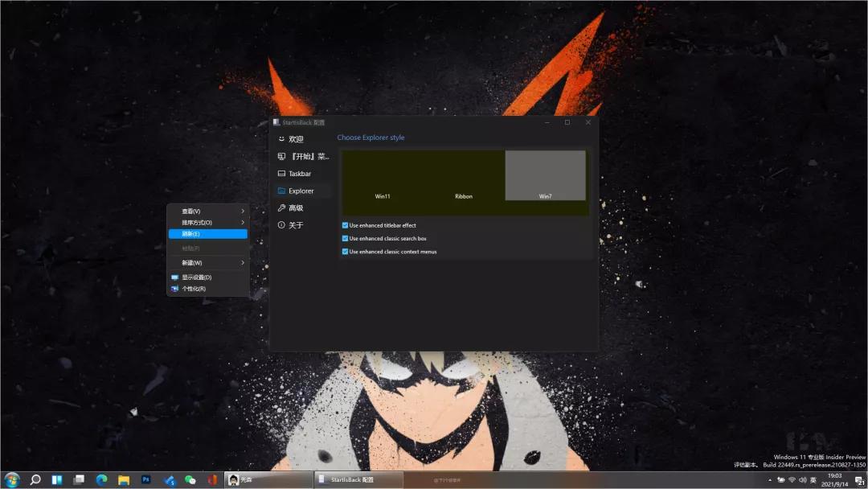Screen dimensions: 868x489
Task: Open the 显示设置 item in the context menu
Action: 200,277
